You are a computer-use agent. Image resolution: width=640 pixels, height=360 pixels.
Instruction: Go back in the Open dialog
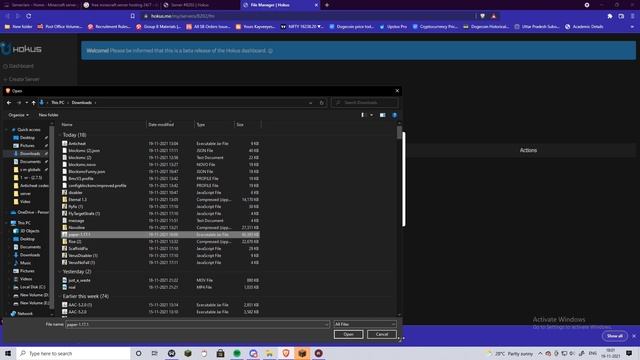coord(9,103)
